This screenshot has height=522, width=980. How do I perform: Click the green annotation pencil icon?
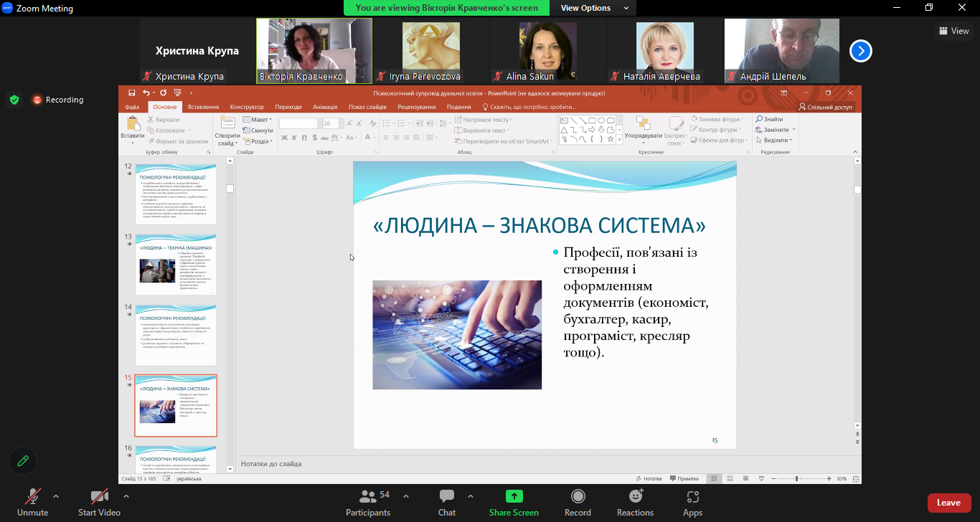(x=23, y=461)
